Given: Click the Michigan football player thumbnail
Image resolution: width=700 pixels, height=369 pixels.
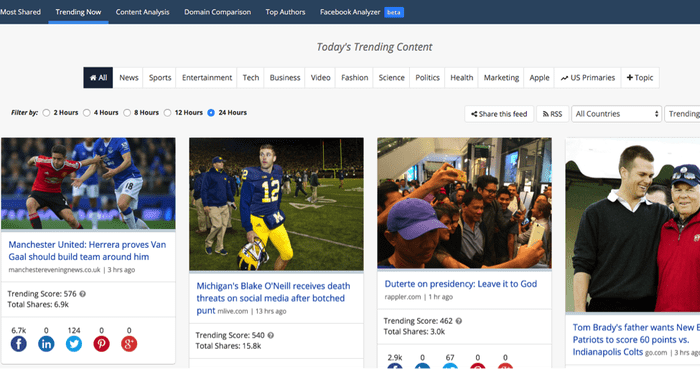Looking at the screenshot, I should click(276, 204).
